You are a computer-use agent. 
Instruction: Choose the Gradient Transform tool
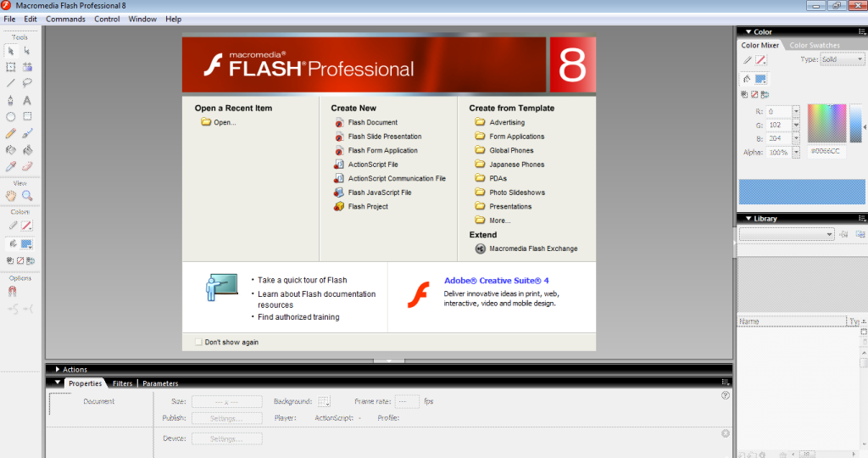27,67
